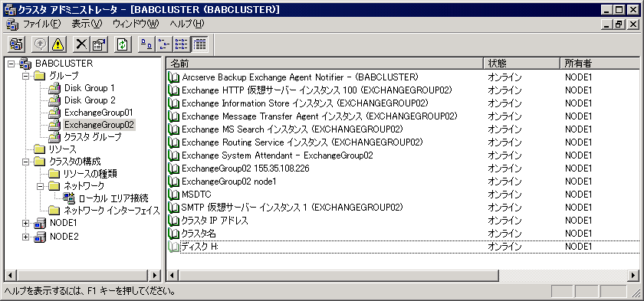Minimize the inner BABCLUSTER child window
Screen dimensions: 644x301
coord(607,25)
